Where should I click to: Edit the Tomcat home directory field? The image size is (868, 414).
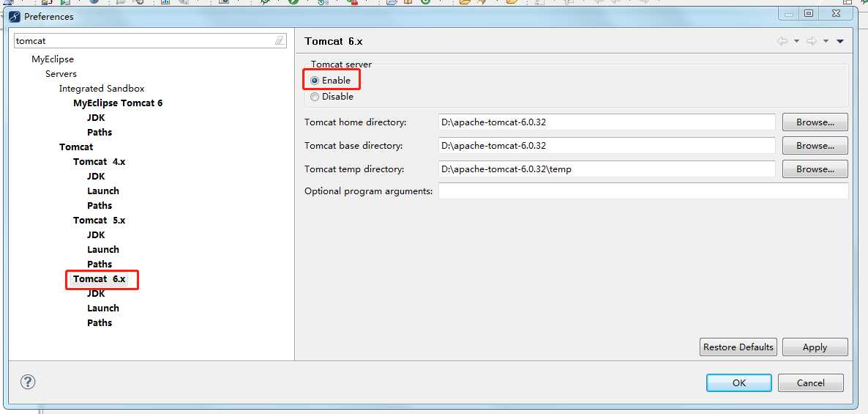click(x=607, y=122)
